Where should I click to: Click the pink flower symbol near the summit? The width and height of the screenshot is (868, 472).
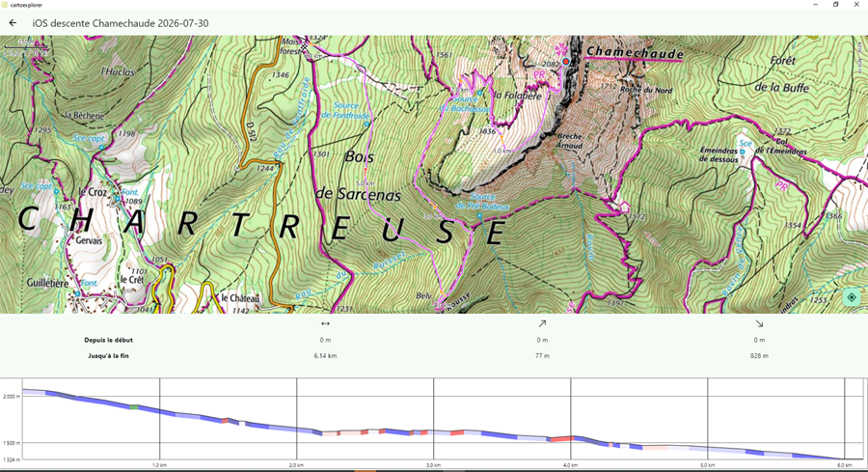click(562, 49)
